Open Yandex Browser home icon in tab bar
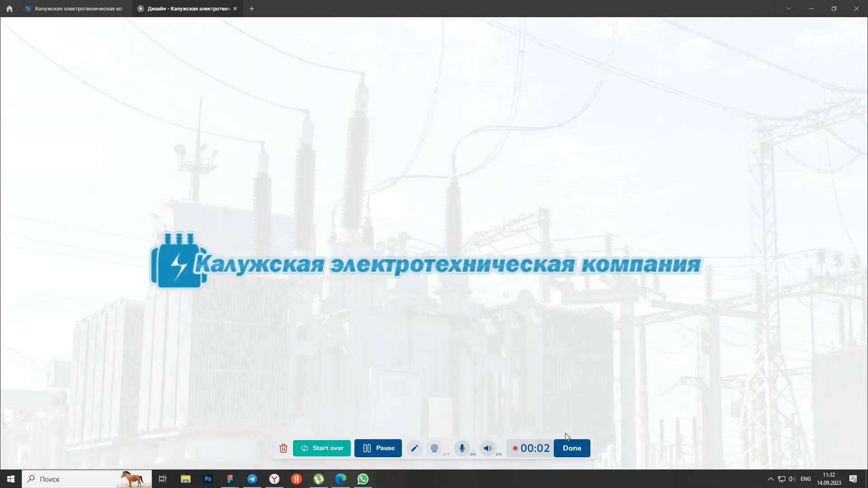The width and height of the screenshot is (868, 488). pos(9,9)
